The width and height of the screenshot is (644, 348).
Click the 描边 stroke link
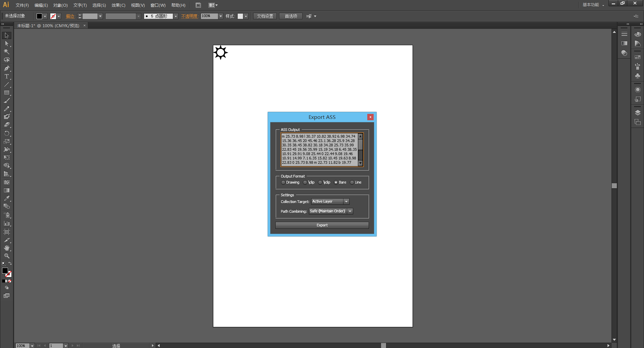tap(70, 16)
